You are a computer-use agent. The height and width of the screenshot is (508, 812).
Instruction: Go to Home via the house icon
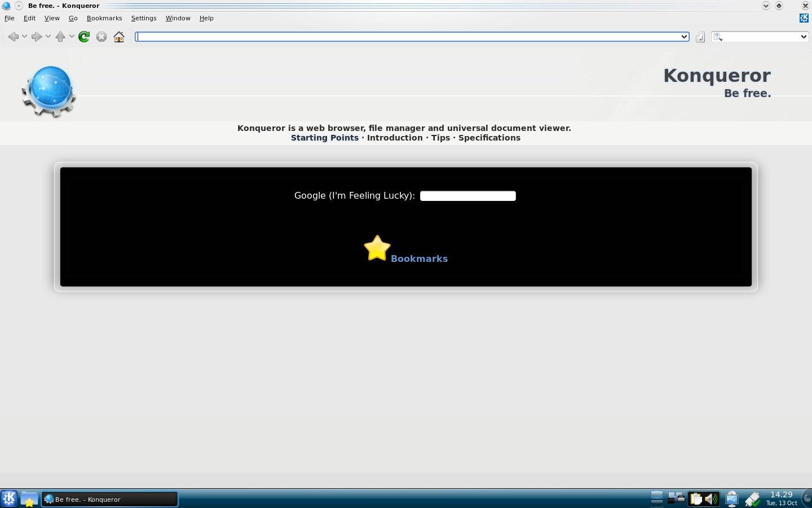[119, 37]
